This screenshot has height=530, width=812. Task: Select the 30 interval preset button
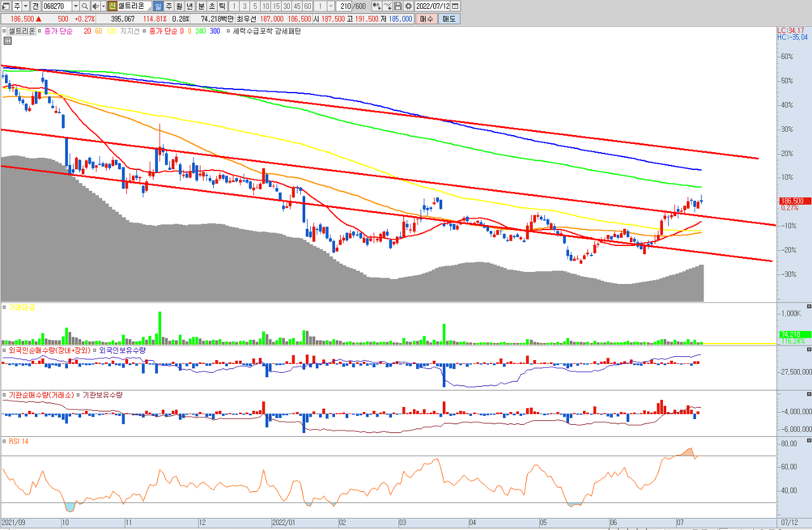tap(287, 6)
